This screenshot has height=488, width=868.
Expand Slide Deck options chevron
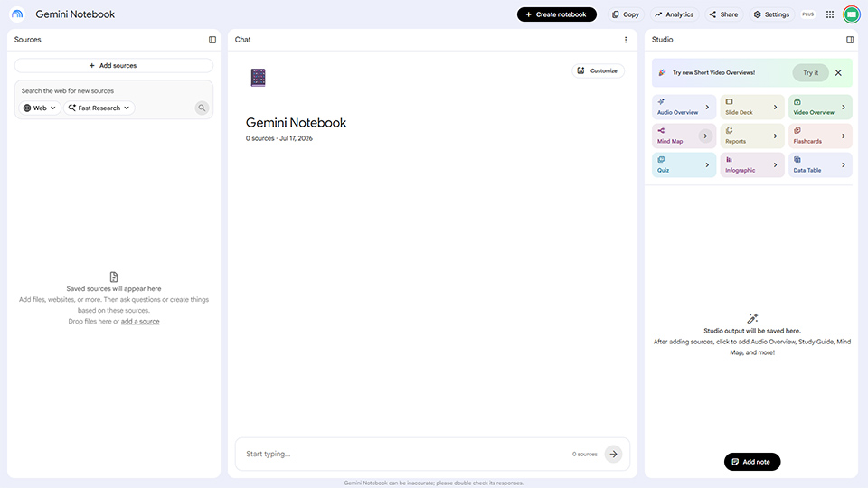tap(775, 108)
